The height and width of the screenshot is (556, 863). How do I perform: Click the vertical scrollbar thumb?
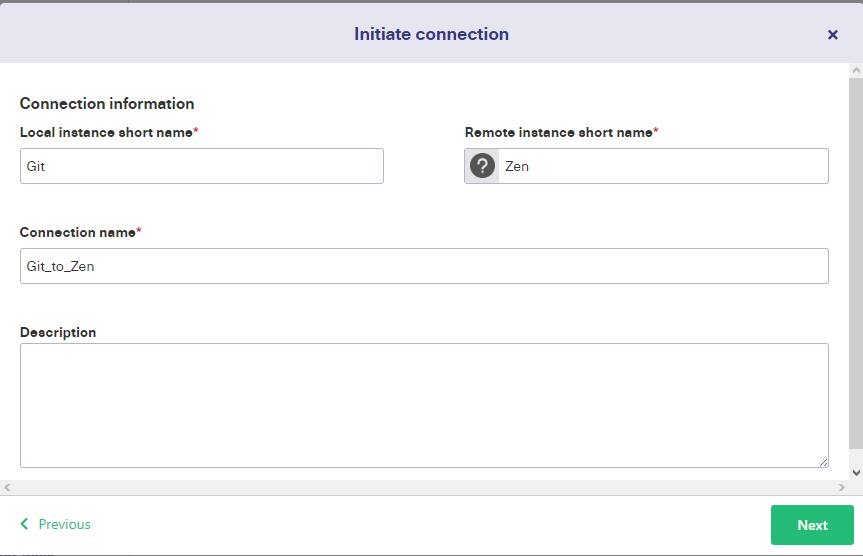point(856,263)
